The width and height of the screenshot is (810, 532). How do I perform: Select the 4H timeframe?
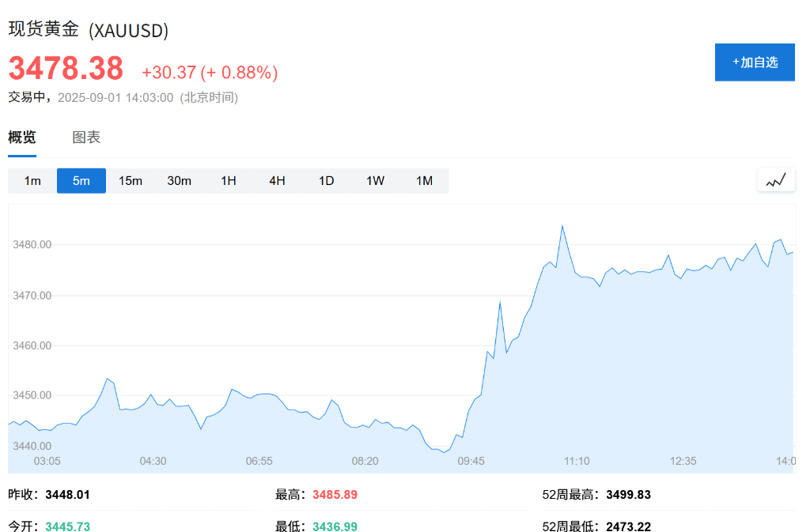pos(277,180)
